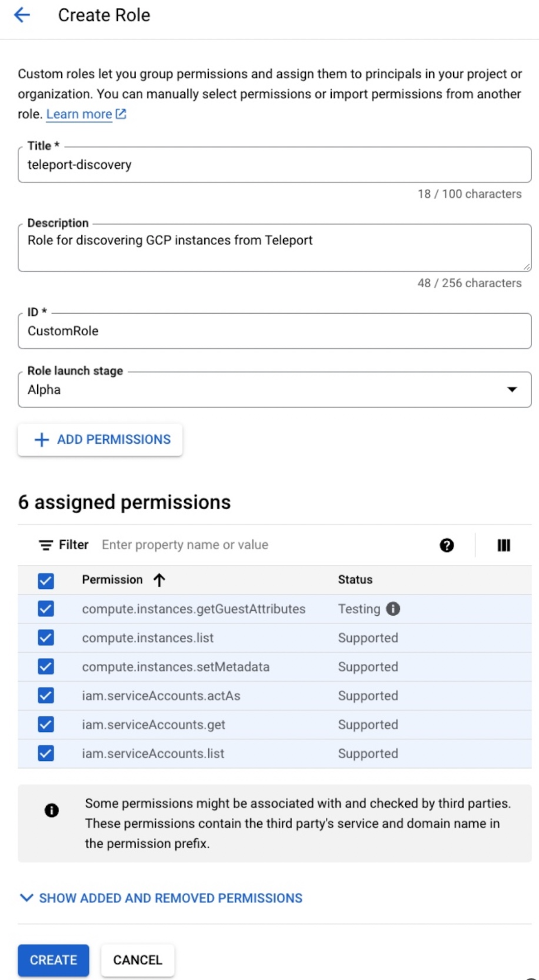Click the Filter list icon
The width and height of the screenshot is (539, 980).
[x=46, y=545]
